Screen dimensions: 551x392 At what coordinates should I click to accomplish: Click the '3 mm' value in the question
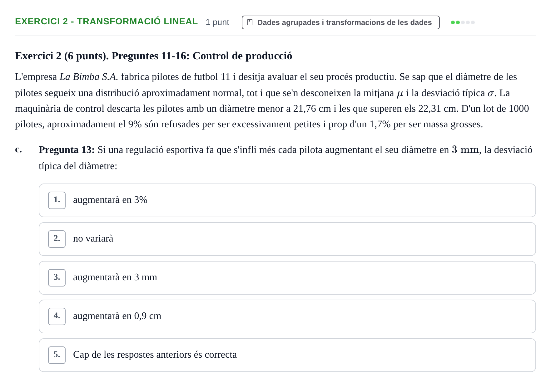465,150
